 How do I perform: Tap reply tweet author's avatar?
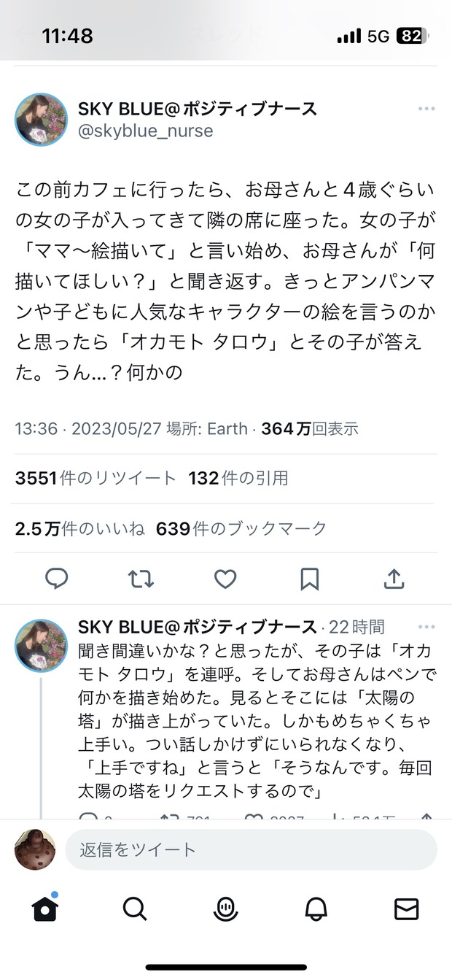click(x=41, y=646)
